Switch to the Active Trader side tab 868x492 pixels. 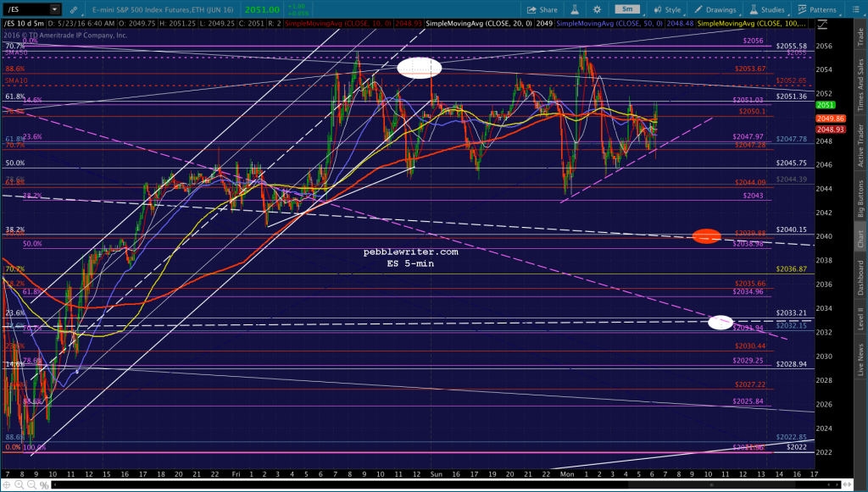click(x=861, y=145)
